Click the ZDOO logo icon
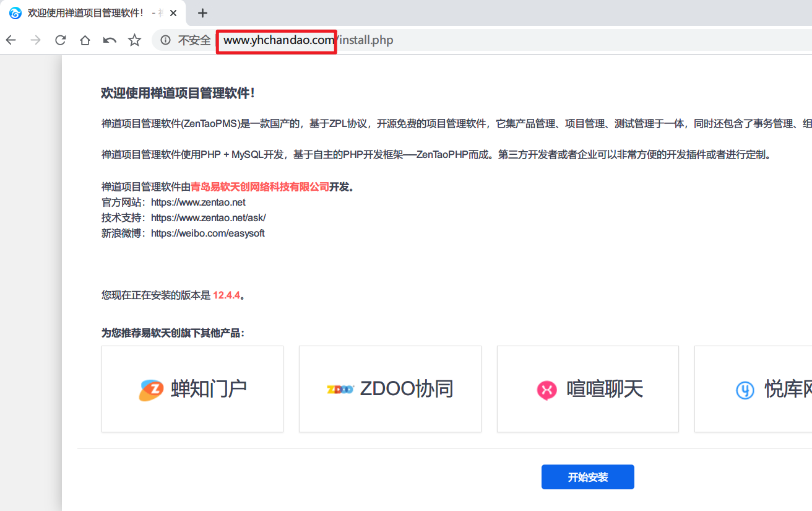Viewport: 812px width, 511px height. coord(340,389)
